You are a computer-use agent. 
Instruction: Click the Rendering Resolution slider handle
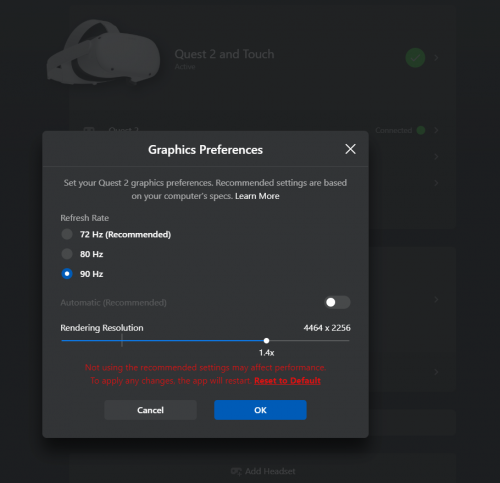click(x=266, y=341)
